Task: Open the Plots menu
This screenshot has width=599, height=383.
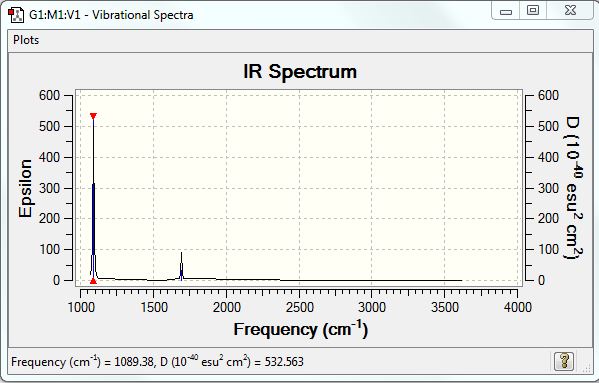Action: (x=26, y=40)
